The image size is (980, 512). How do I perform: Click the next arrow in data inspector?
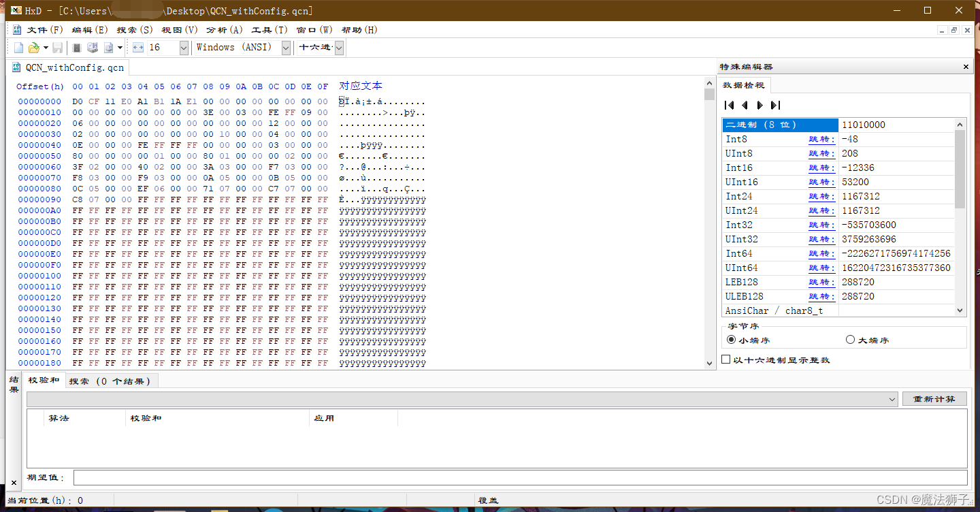(x=760, y=105)
